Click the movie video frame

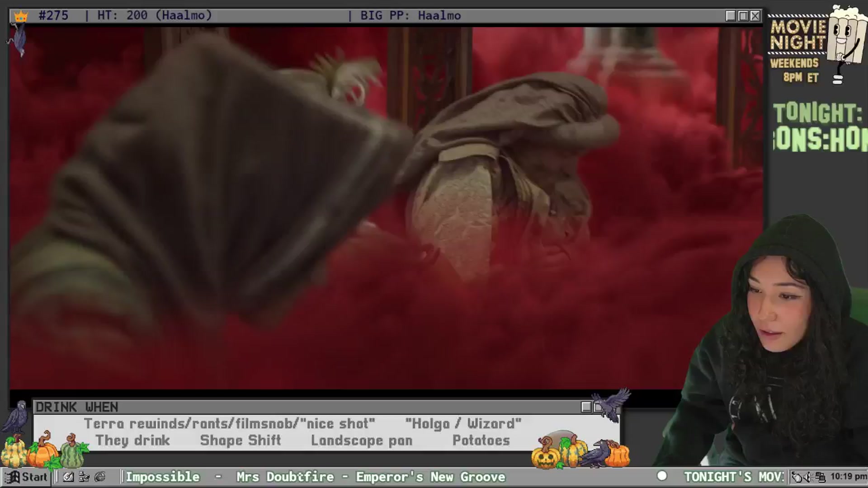tap(387, 208)
